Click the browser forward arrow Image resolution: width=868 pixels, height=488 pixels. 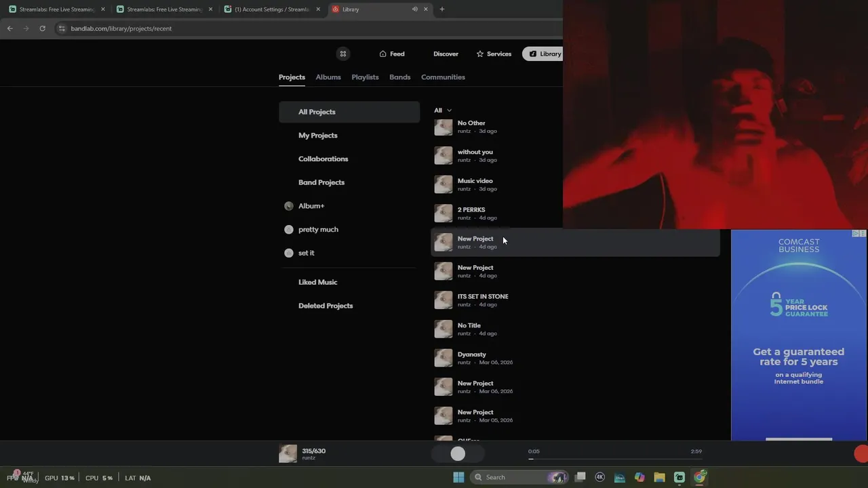(x=26, y=28)
